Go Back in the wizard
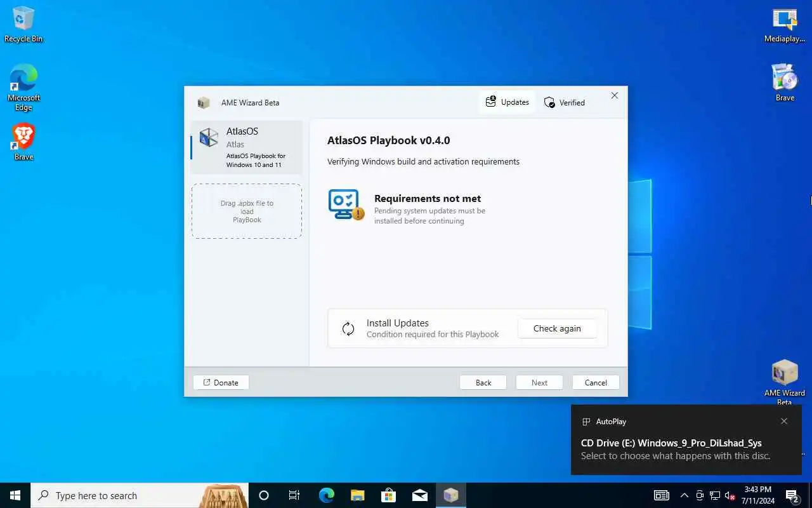The image size is (812, 508). coord(483,382)
